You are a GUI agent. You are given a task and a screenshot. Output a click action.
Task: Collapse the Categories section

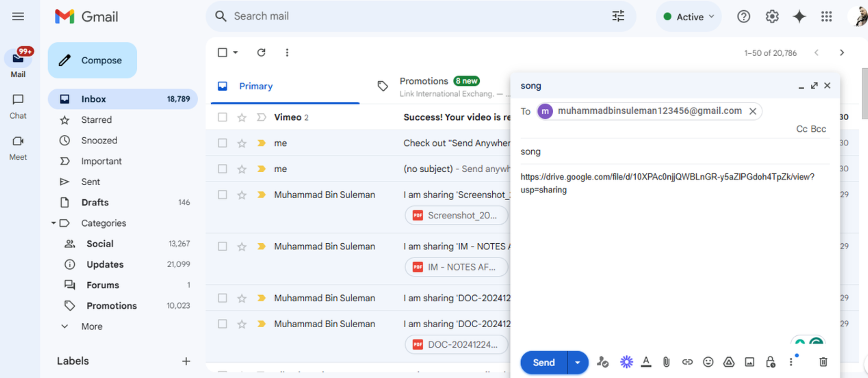click(x=54, y=223)
